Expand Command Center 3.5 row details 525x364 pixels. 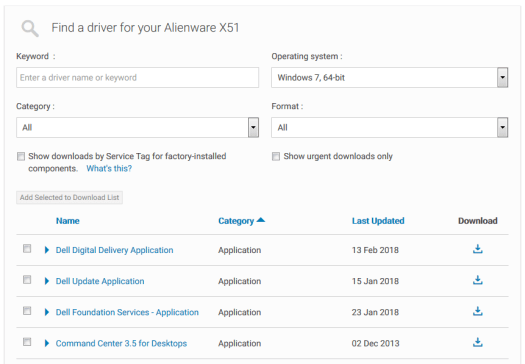(x=47, y=343)
